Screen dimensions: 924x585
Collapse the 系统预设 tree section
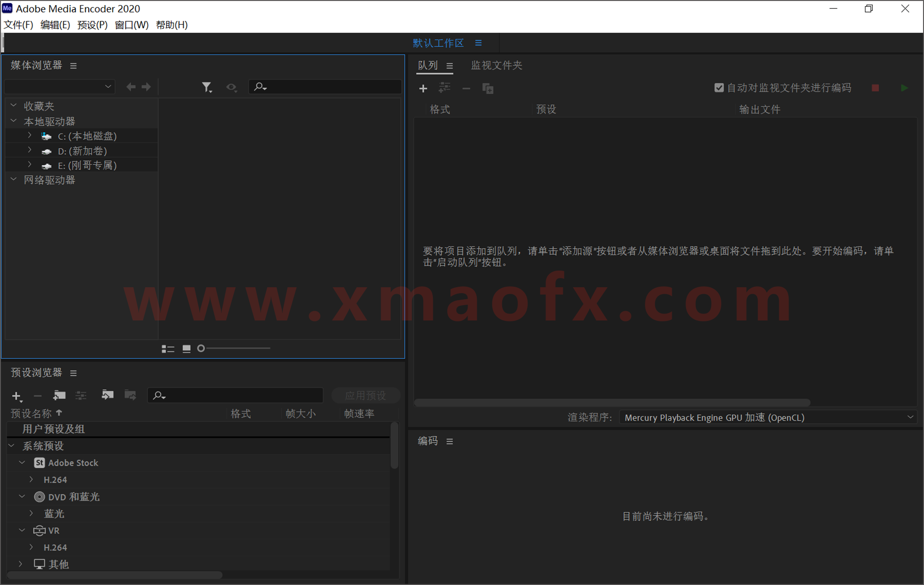point(12,445)
